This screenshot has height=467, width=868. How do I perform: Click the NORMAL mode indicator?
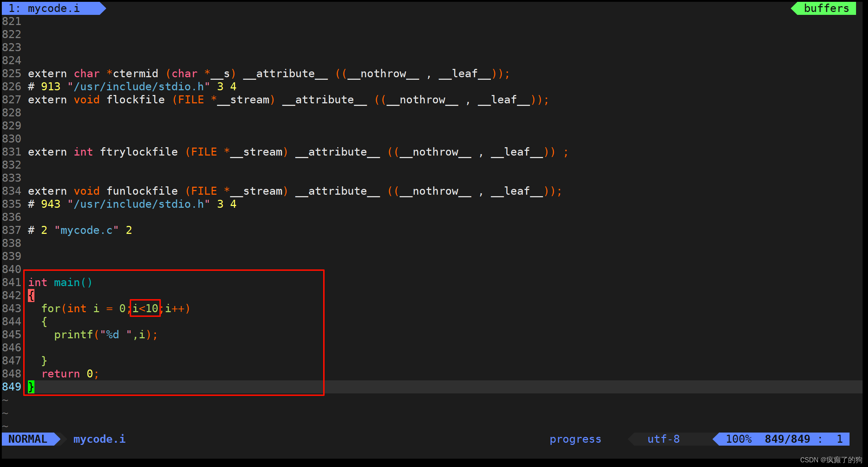(x=28, y=439)
